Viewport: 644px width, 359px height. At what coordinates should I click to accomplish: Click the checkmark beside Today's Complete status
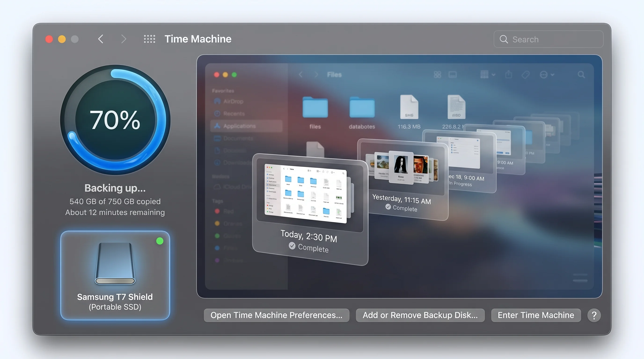tap(292, 246)
